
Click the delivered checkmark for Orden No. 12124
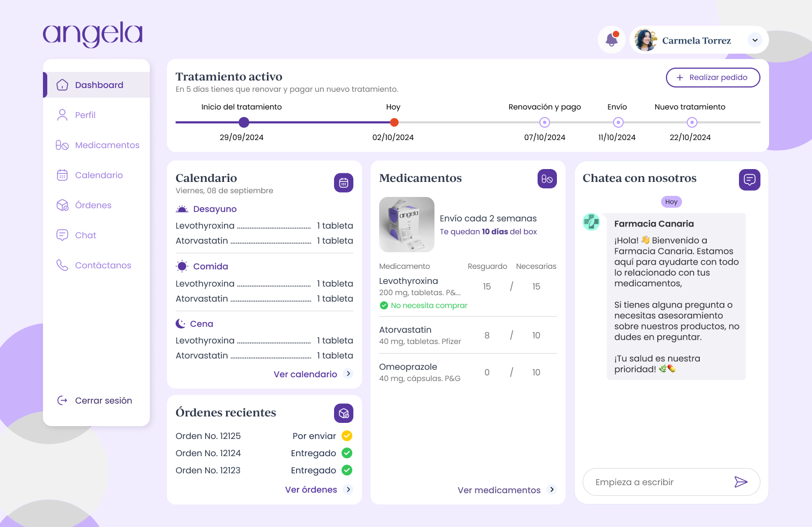[x=347, y=453]
